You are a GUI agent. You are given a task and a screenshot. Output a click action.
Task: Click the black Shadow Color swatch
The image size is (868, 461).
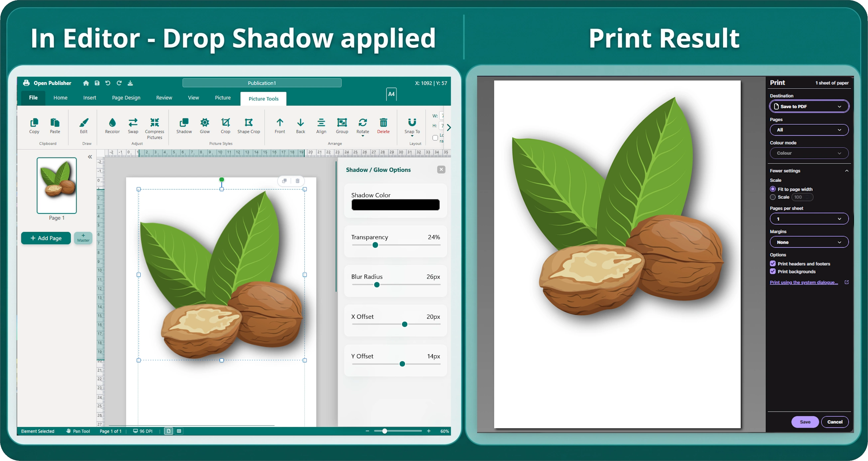click(395, 205)
